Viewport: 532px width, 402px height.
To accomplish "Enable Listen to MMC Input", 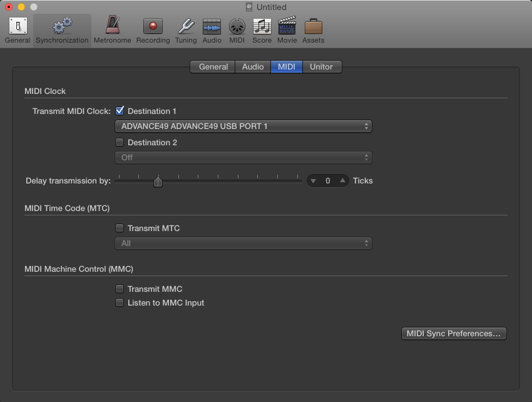I will (x=120, y=302).
